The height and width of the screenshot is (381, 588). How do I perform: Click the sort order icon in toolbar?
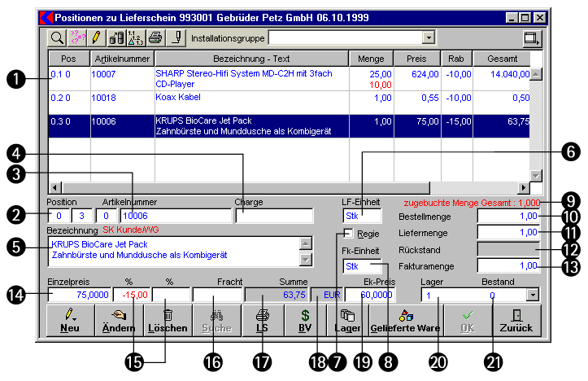tap(135, 38)
